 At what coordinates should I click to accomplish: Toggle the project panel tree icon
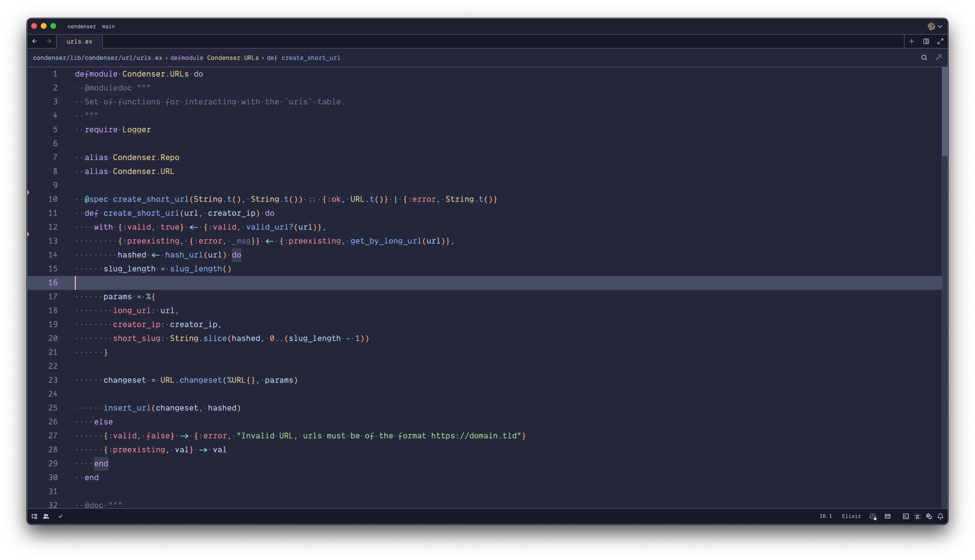34,516
